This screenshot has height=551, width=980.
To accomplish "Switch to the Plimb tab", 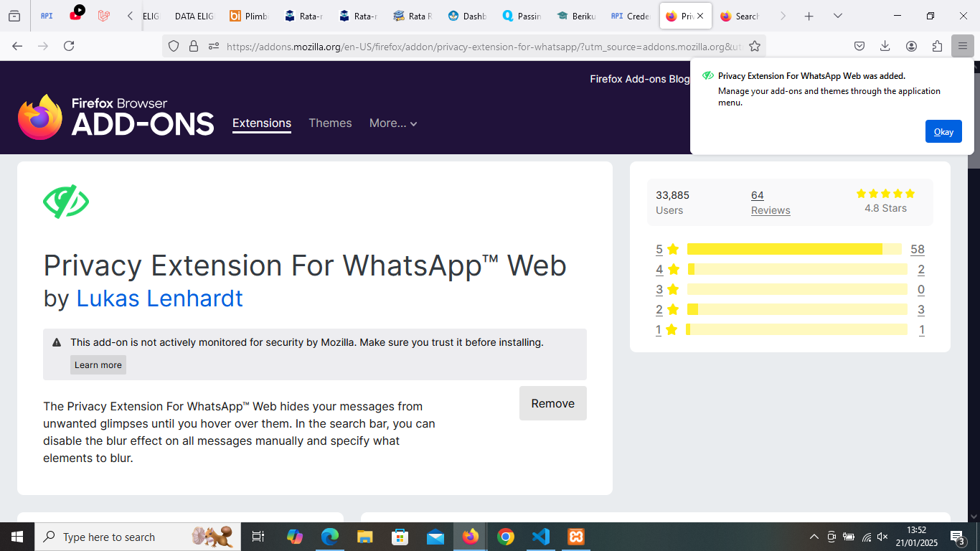I will 248,16.
